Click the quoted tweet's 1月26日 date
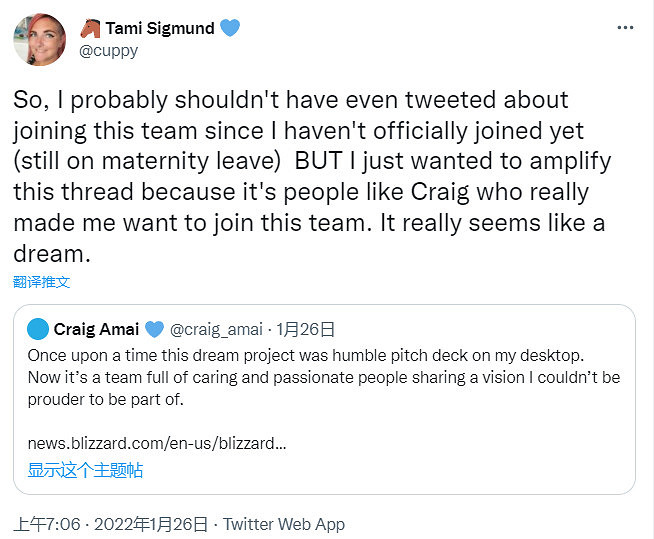 (x=306, y=329)
